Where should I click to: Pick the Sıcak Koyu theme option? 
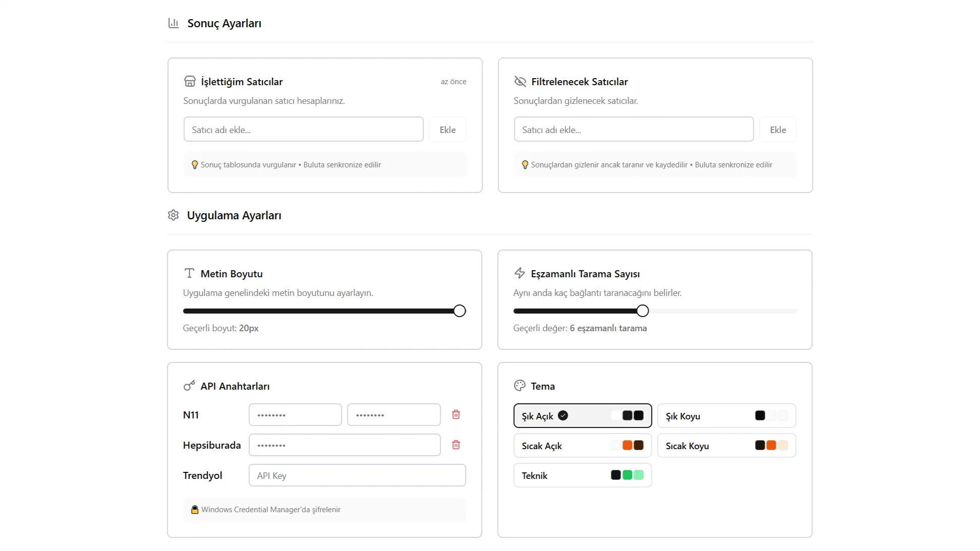pyautogui.click(x=726, y=446)
